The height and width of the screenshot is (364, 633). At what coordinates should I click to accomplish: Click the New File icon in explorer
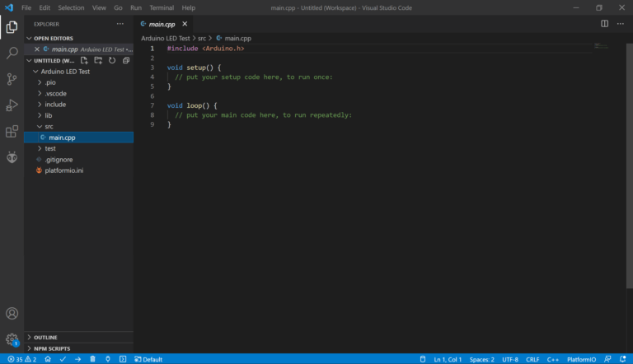(84, 61)
